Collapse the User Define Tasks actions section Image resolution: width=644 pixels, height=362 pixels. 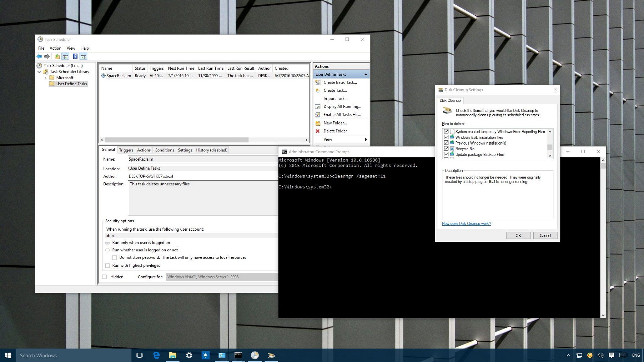click(365, 74)
